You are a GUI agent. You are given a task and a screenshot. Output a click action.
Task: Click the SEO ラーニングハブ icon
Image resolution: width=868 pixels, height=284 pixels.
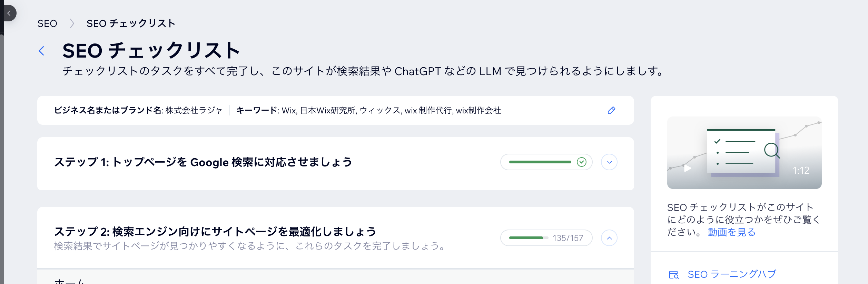673,275
